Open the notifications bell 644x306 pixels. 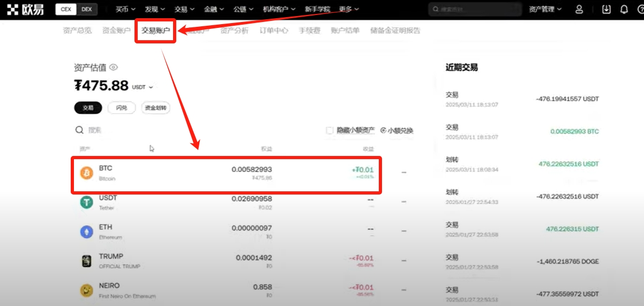coord(624,9)
